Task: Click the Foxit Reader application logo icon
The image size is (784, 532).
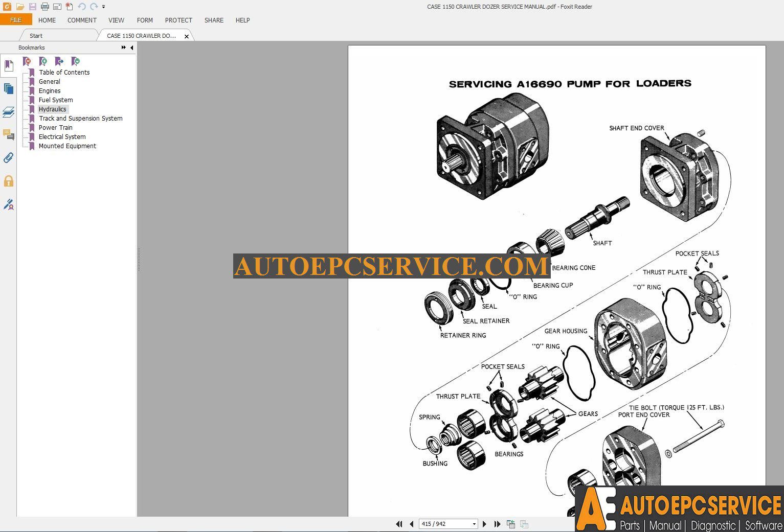Action: point(7,7)
